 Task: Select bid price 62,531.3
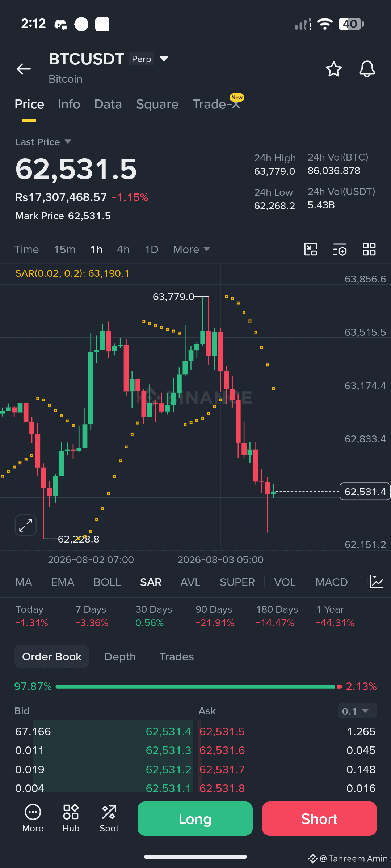[x=168, y=750]
